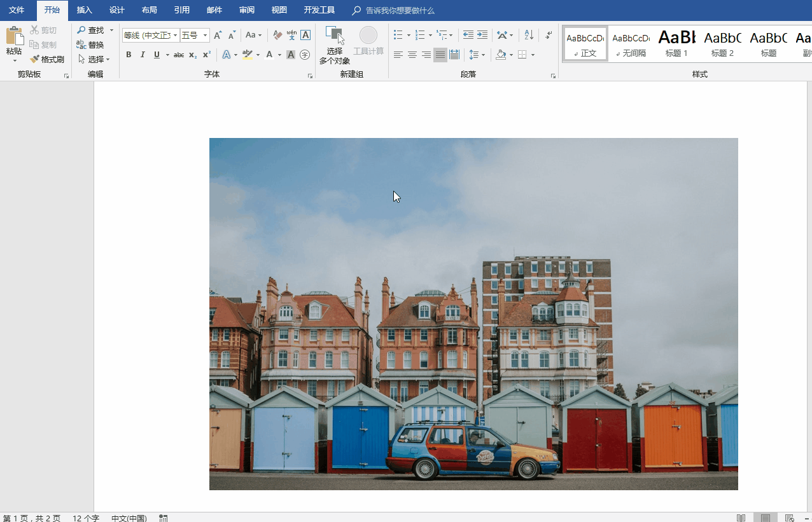The image size is (812, 522).
Task: Click 选择多个对象 select objects icon
Action: (334, 36)
